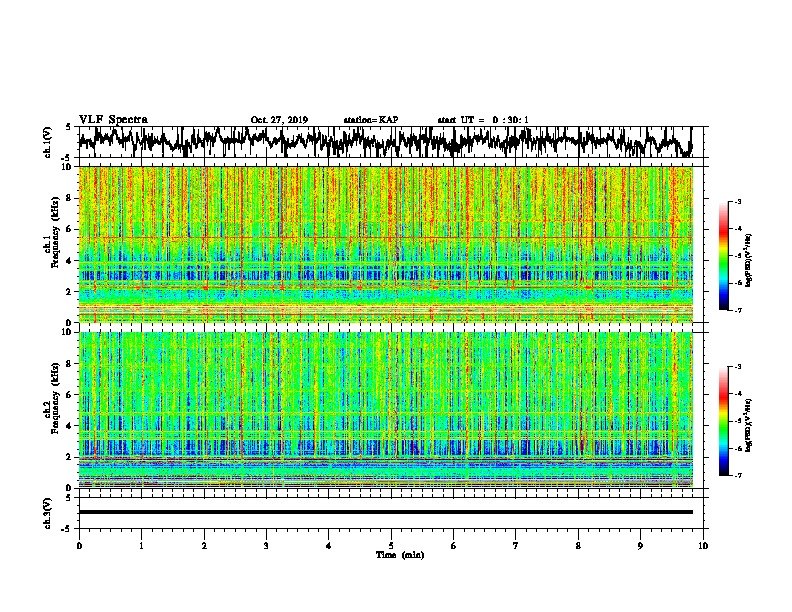Click the ch.1 spectrogram panel

[385, 244]
